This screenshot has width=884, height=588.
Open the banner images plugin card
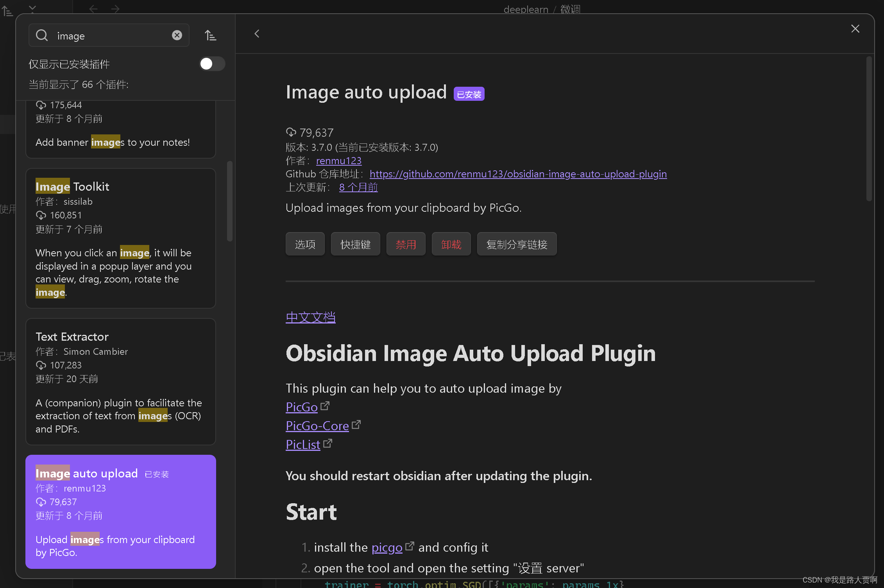pos(121,129)
